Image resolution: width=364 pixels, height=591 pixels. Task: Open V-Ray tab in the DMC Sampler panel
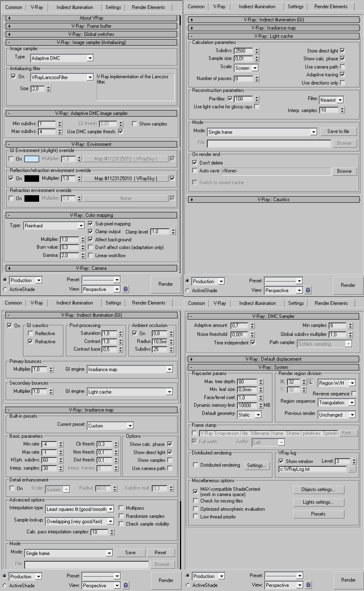coord(219,303)
